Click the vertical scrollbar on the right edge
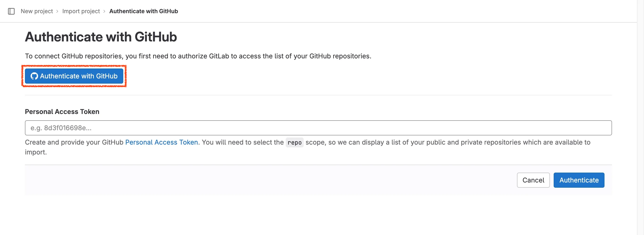Viewport: 644px width, 235px height. (640, 118)
